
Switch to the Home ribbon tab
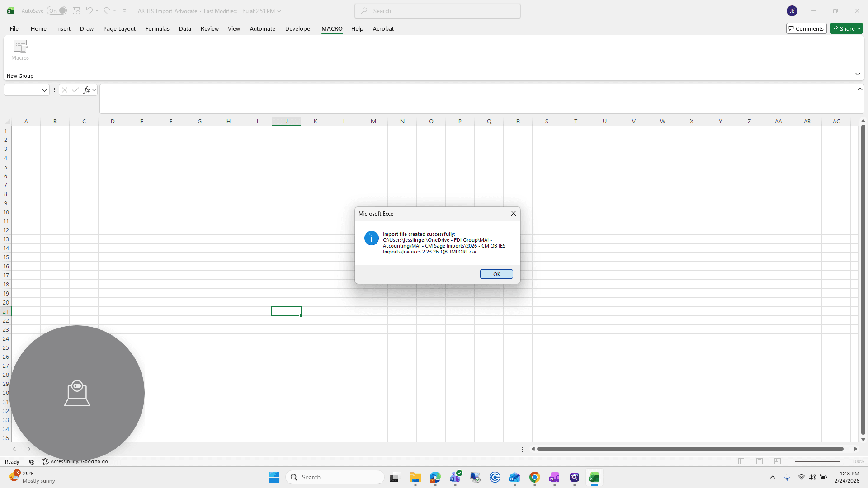coord(38,28)
